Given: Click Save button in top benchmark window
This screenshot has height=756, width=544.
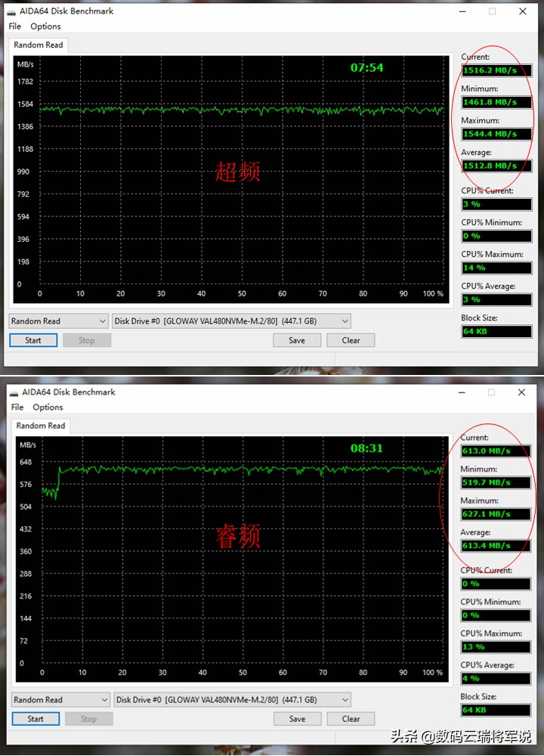Looking at the screenshot, I should point(297,340).
